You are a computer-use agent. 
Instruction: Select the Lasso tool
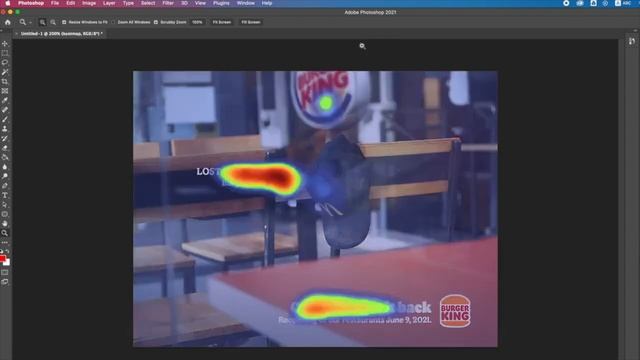[5, 62]
